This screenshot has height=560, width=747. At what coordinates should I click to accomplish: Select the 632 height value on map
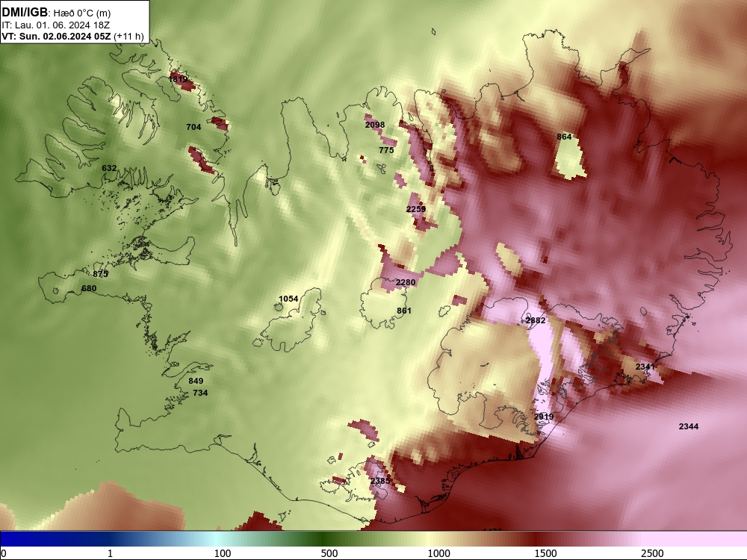tap(109, 168)
